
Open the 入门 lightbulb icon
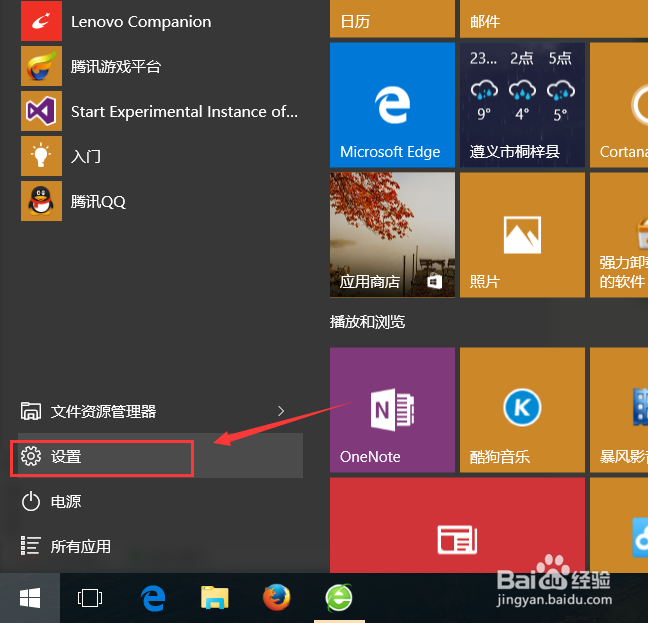click(x=41, y=156)
